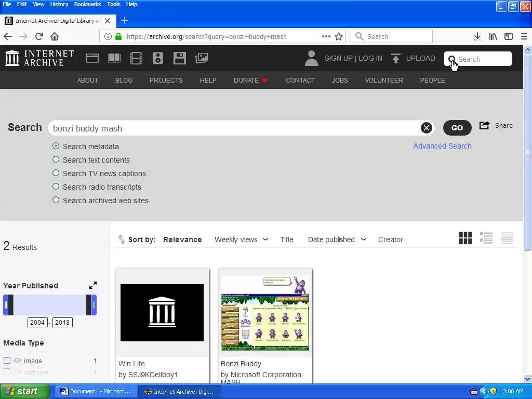532x399 pixels.
Task: Reload the current page
Action: pyautogui.click(x=39, y=36)
